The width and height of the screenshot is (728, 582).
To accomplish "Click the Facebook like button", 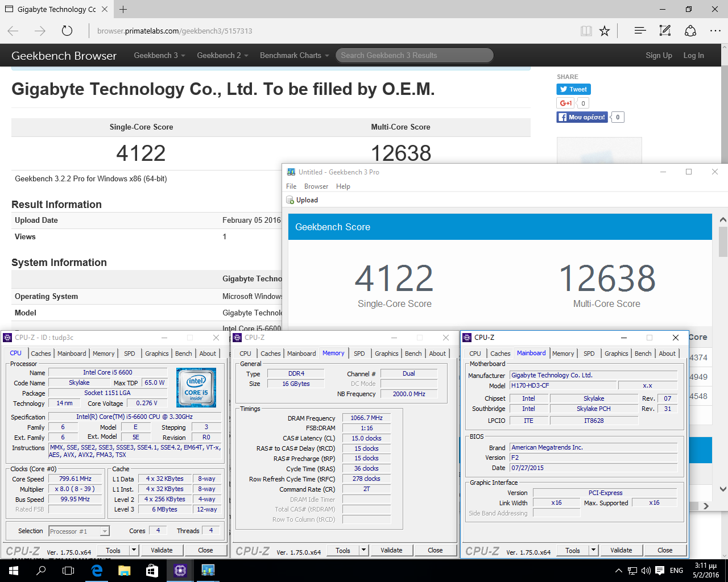I will point(582,117).
